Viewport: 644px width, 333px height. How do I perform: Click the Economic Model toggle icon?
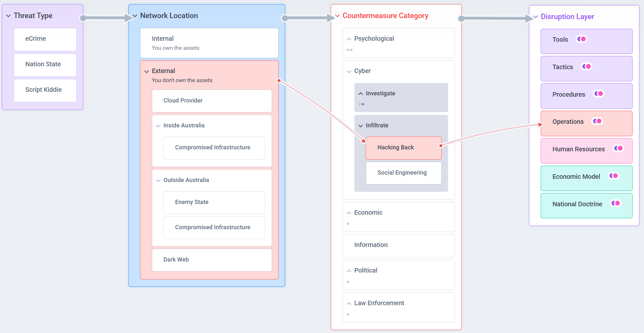point(613,176)
